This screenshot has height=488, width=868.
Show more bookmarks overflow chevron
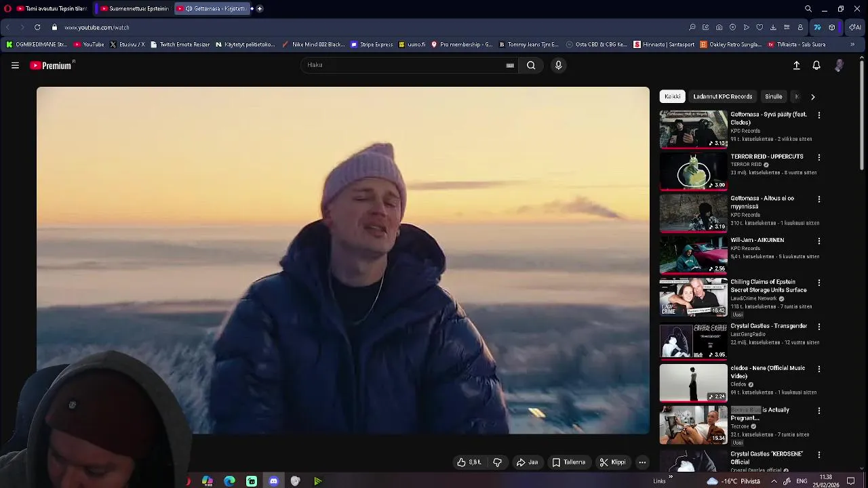(x=852, y=45)
